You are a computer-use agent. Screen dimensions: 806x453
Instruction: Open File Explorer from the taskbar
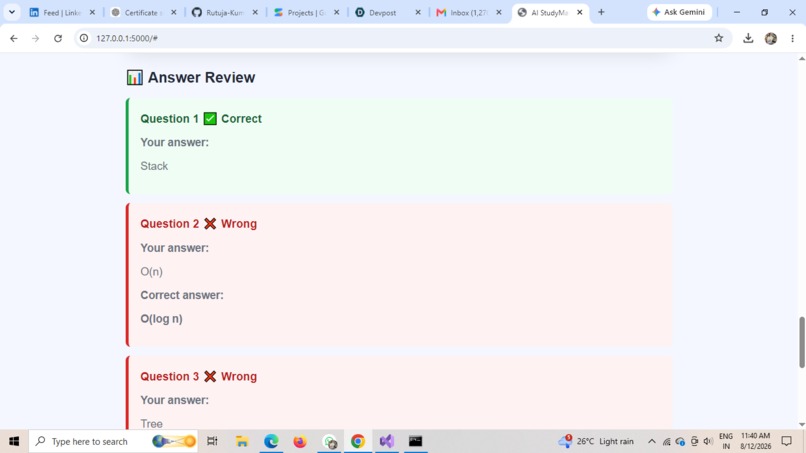click(x=242, y=441)
